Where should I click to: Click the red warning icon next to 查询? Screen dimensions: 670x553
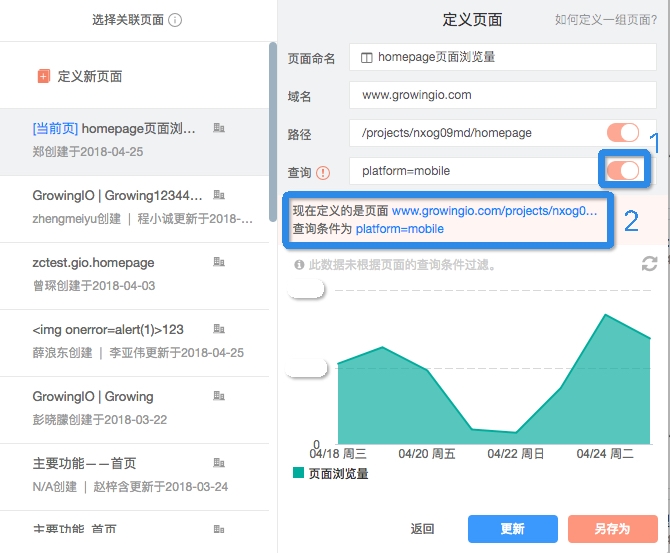pos(323,172)
